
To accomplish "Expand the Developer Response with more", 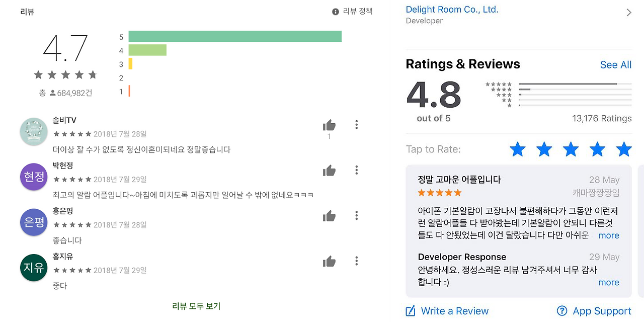I will [x=609, y=282].
